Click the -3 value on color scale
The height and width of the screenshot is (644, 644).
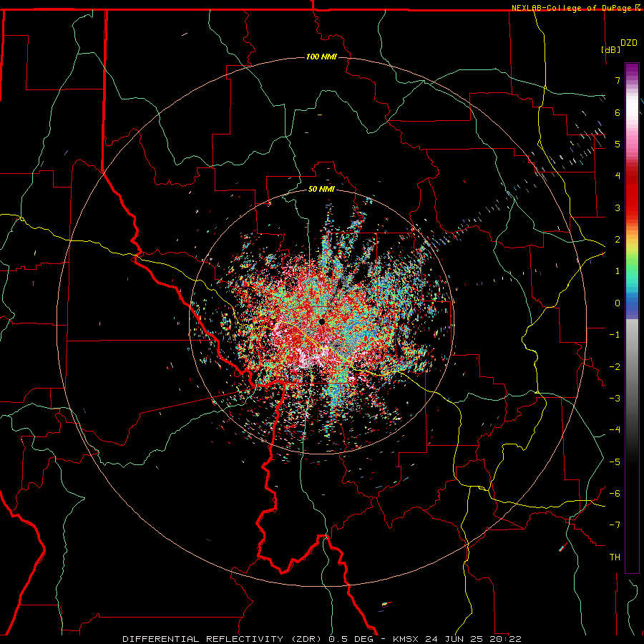(x=615, y=399)
